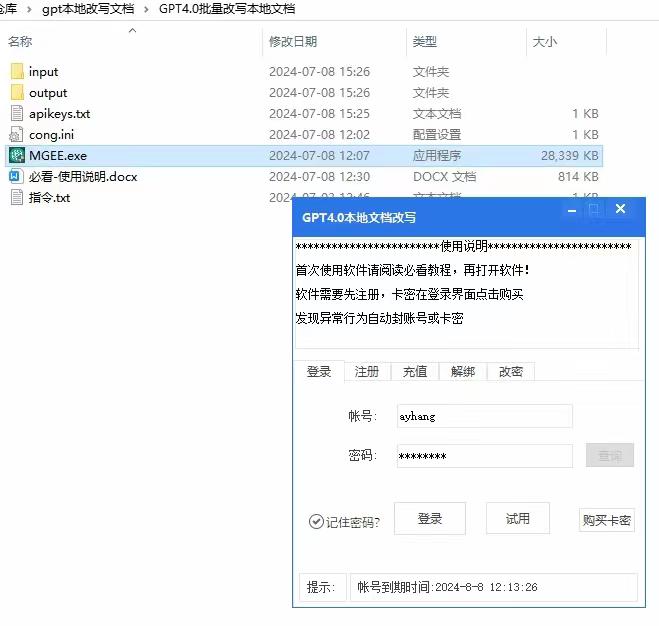Viewport: 659px width, 626px height.
Task: Switch to the 登录 tab
Action: pos(319,372)
